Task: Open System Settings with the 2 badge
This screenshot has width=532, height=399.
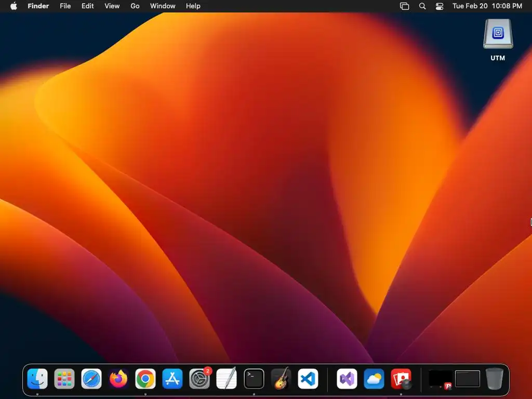Action: (199, 379)
